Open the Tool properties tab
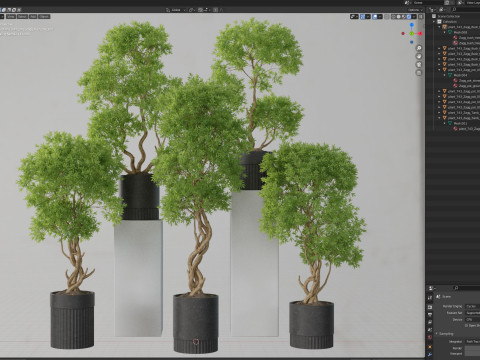This screenshot has height=360, width=480. pos(430,298)
